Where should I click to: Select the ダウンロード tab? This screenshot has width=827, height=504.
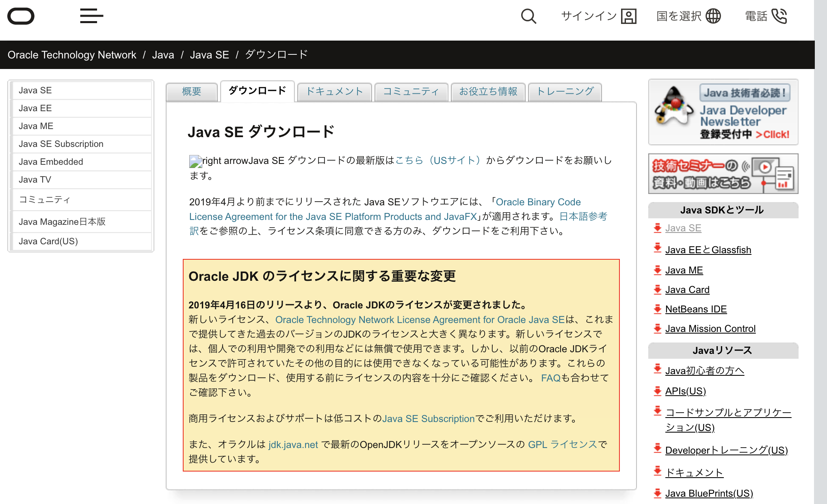click(256, 91)
